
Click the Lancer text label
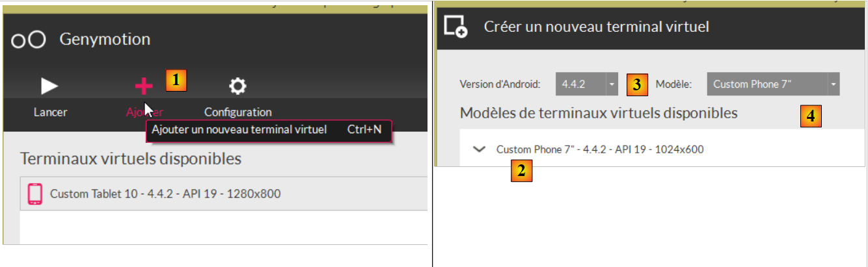pyautogui.click(x=50, y=112)
